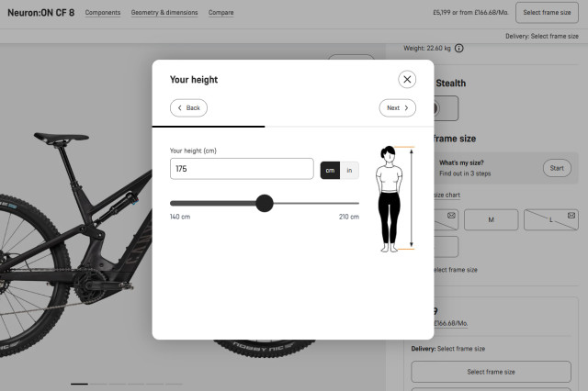Open the size chart link
The image size is (588, 391).
coord(447,195)
